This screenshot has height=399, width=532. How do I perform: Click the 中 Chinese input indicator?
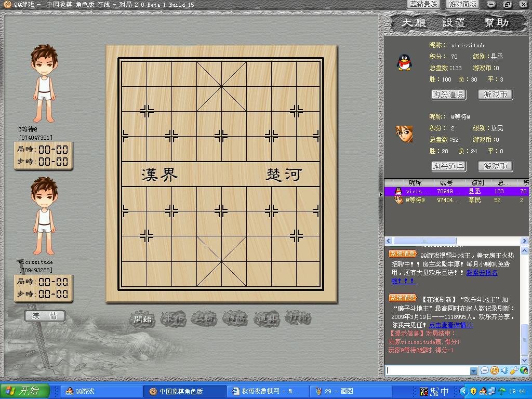tap(445, 391)
